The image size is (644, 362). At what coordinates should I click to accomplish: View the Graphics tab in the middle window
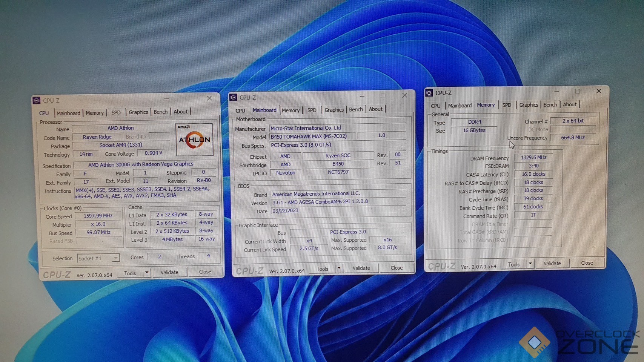(334, 110)
